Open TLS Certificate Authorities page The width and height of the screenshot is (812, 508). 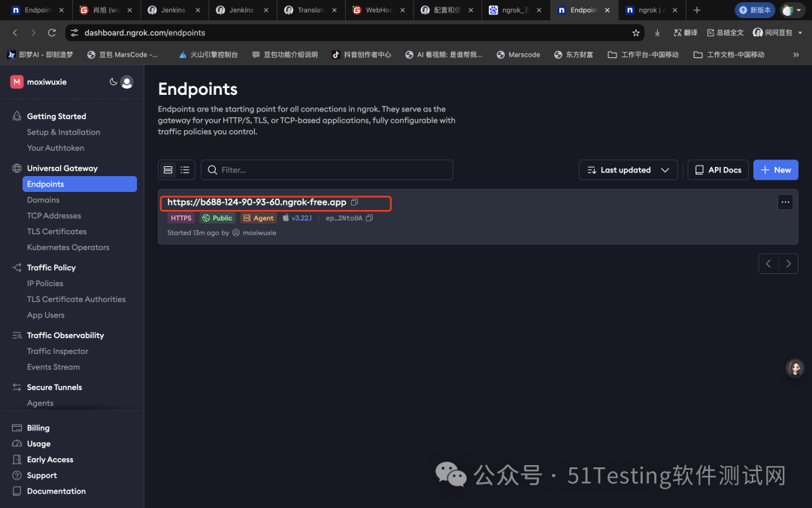(76, 299)
